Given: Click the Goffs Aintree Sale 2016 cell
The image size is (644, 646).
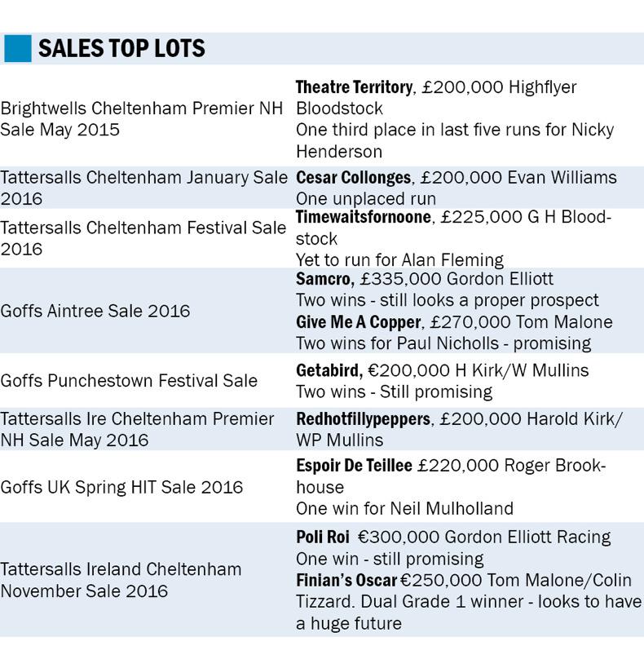Looking at the screenshot, I should tap(95, 311).
